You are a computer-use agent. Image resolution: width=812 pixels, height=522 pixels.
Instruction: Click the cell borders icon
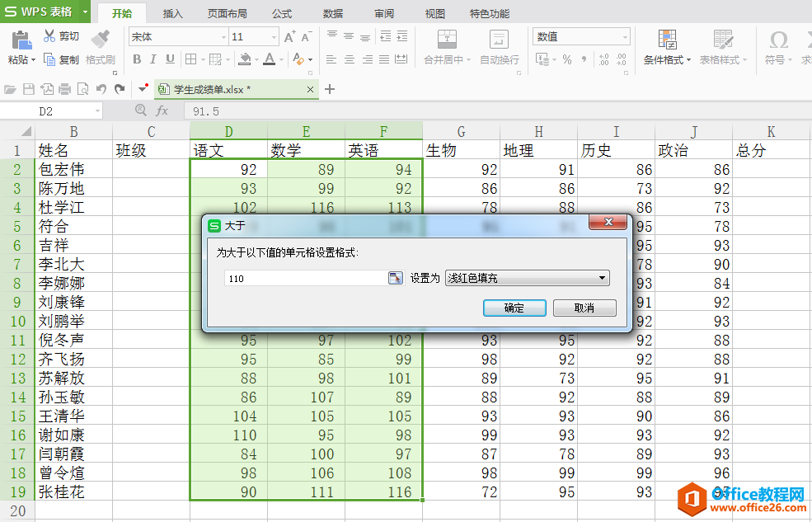coord(190,59)
